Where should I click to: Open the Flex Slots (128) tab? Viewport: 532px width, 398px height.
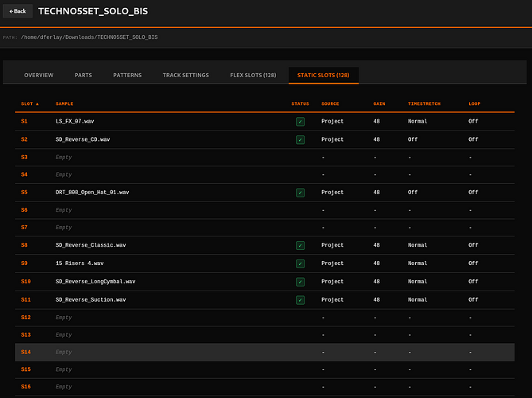(x=253, y=75)
